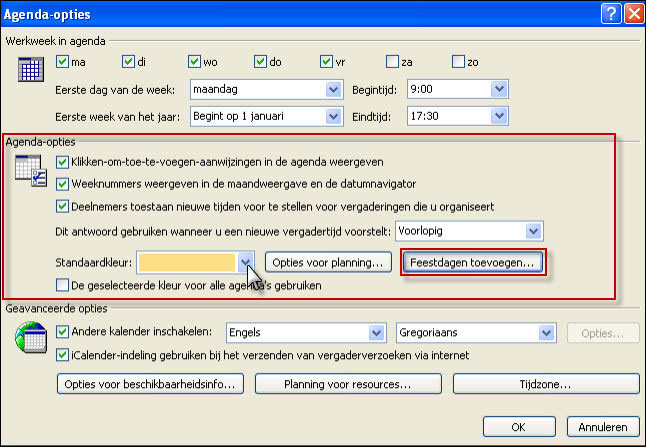
Task: Check the 'zo' weekday checkbox
Action: pyautogui.click(x=459, y=62)
